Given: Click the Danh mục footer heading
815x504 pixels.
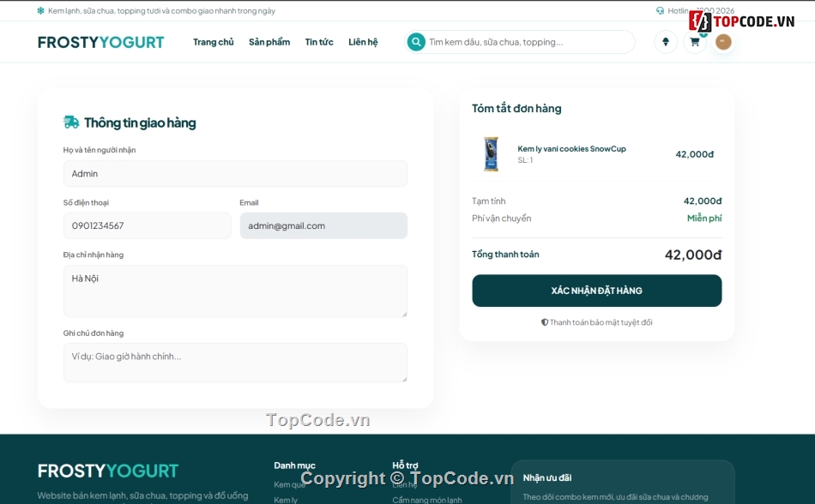Looking at the screenshot, I should (295, 465).
